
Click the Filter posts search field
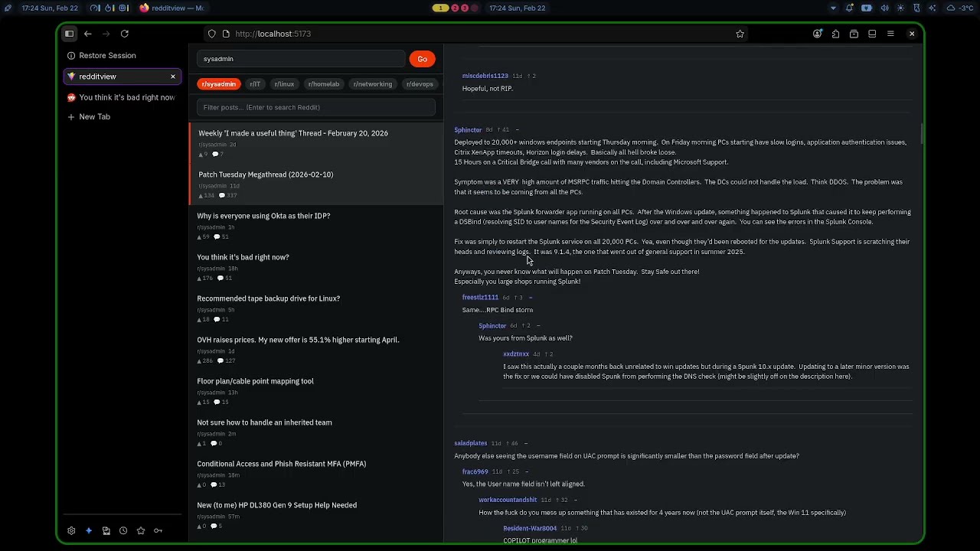[316, 107]
